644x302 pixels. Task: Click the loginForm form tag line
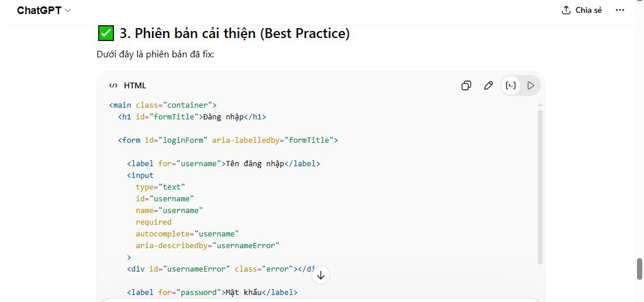(x=228, y=140)
